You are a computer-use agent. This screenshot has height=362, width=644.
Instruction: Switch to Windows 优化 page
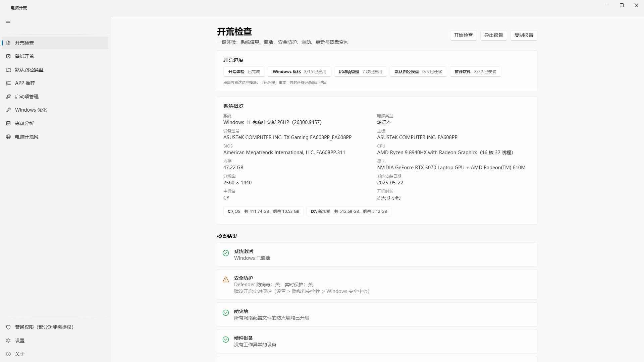pos(55,110)
